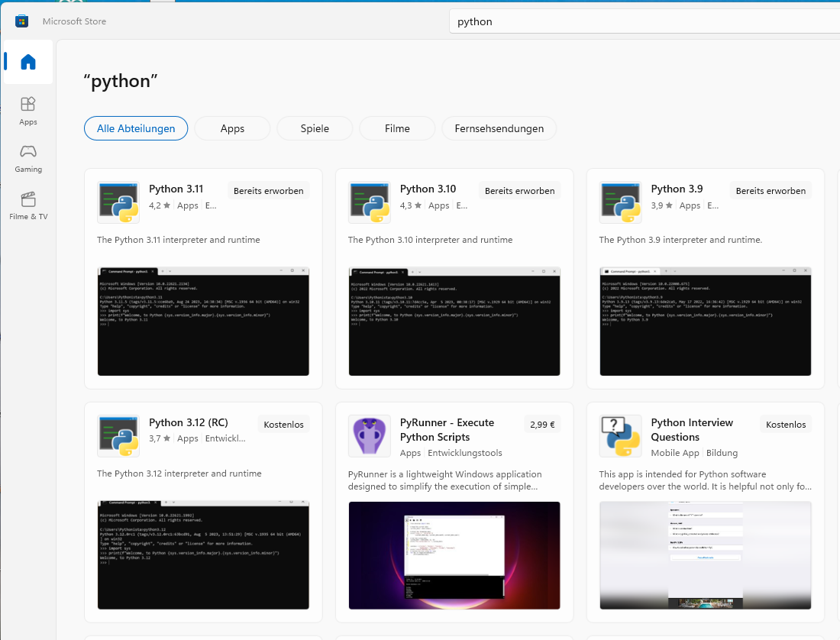The image size is (840, 640).
Task: Open the PyRunner screenshot thumbnail
Action: pyautogui.click(x=454, y=555)
